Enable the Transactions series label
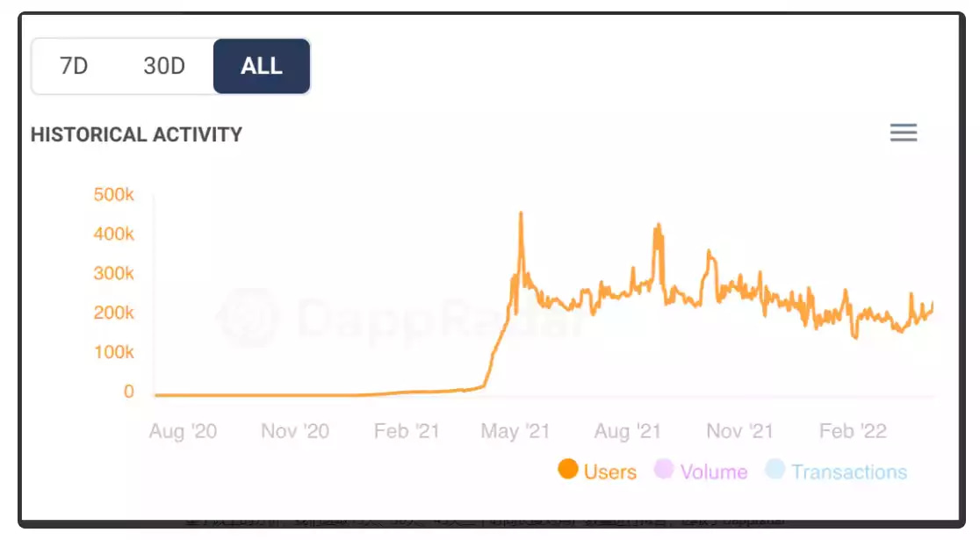 848,472
